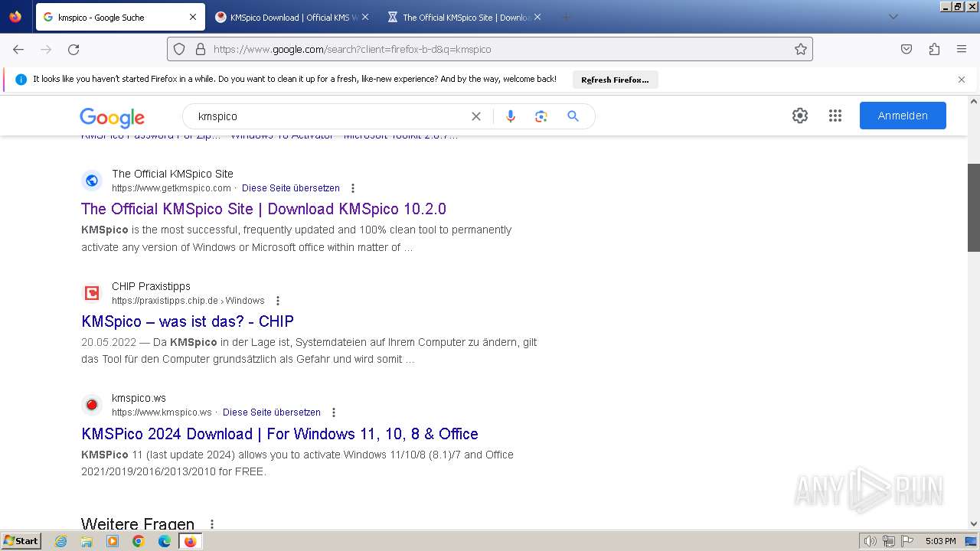The width and height of the screenshot is (980, 551).
Task: Open the Google apps grid
Action: pyautogui.click(x=835, y=116)
